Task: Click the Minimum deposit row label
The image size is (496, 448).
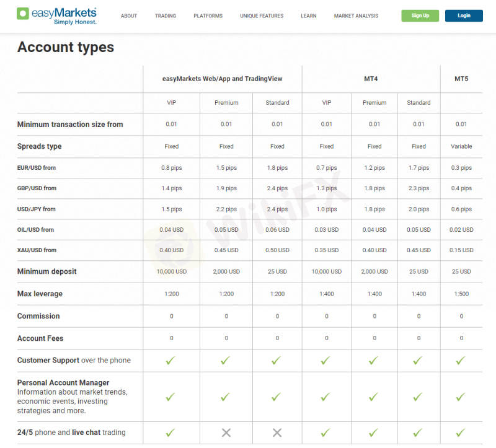Action: coord(47,271)
